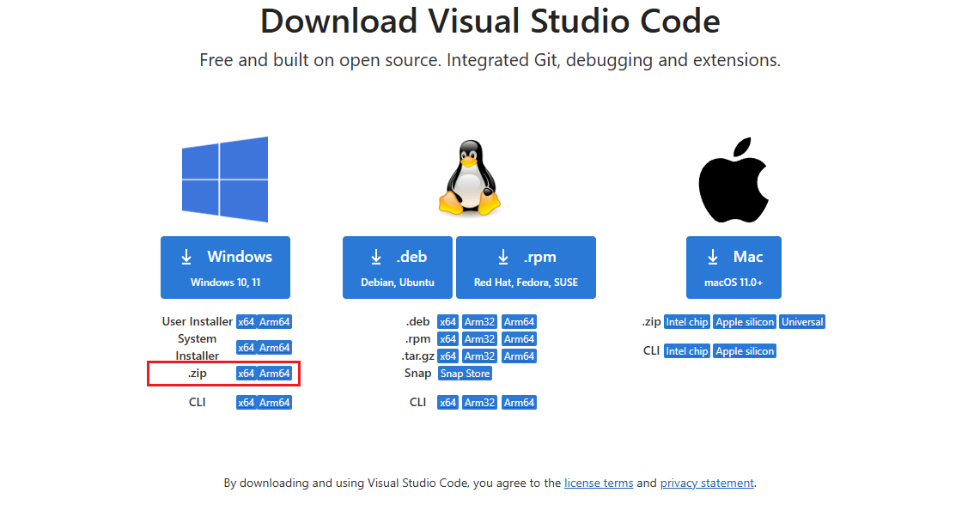This screenshot has height=523, width=980.
Task: Select x64 for Linux CLI
Action: point(447,403)
